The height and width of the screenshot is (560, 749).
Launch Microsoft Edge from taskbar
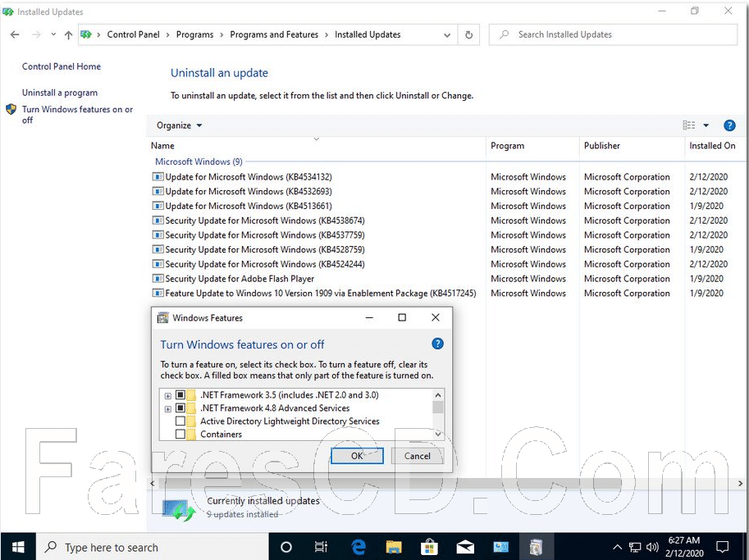tap(358, 547)
